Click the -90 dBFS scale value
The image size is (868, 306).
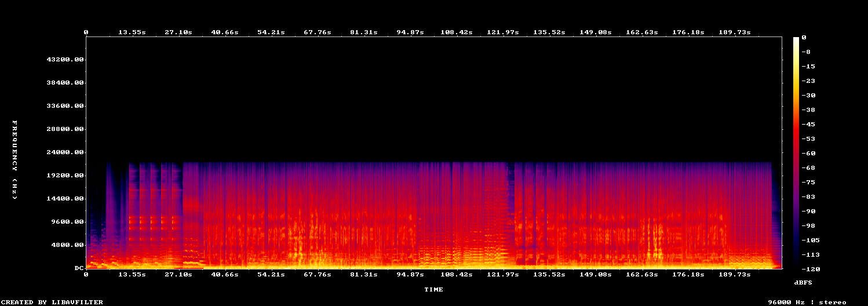(809, 212)
